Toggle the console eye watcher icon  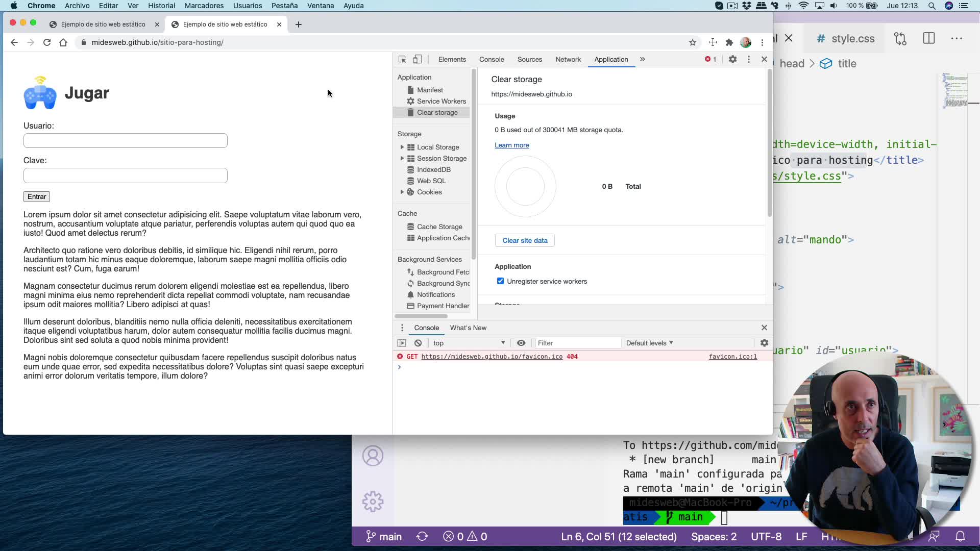(521, 343)
